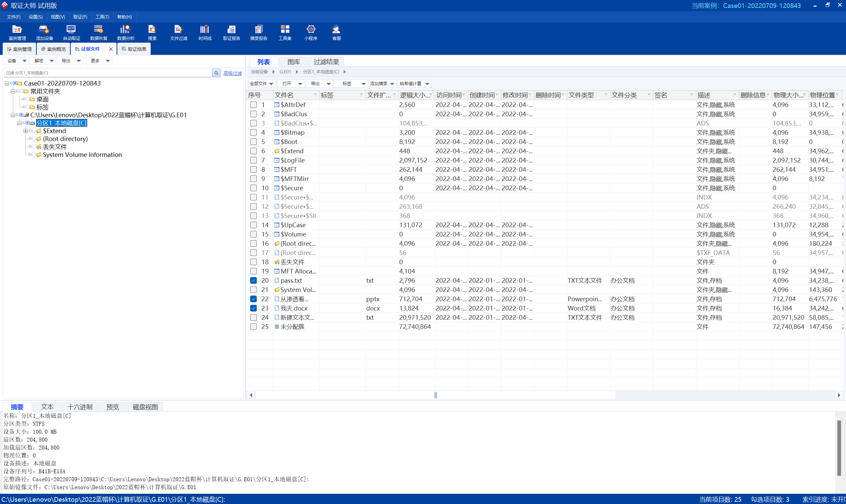846x504 pixels.
Task: Start 自动取证 from the toolbar
Action: (71, 33)
